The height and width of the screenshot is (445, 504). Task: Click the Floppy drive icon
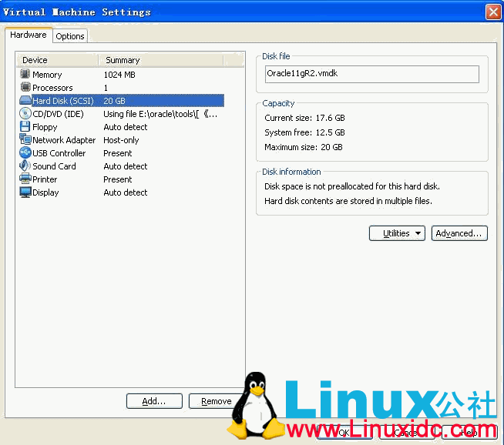coord(25,127)
